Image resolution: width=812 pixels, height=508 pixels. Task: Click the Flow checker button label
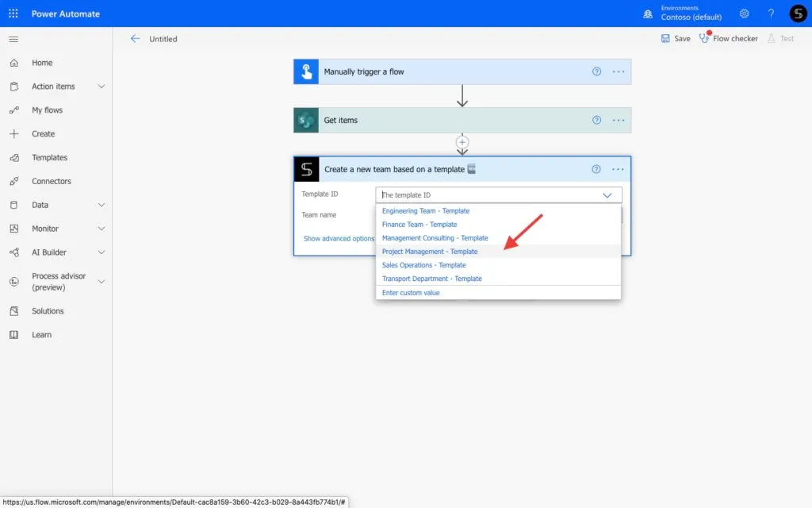[x=735, y=38]
